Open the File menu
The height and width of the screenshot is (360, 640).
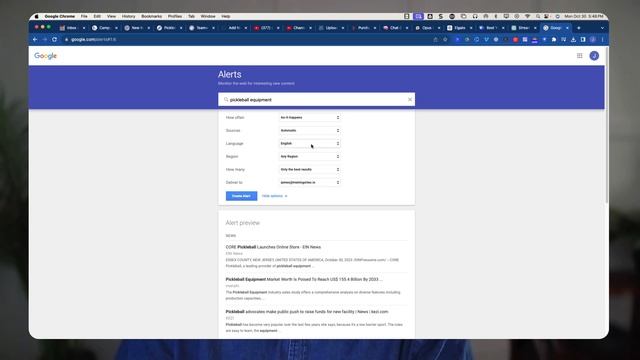click(x=84, y=16)
